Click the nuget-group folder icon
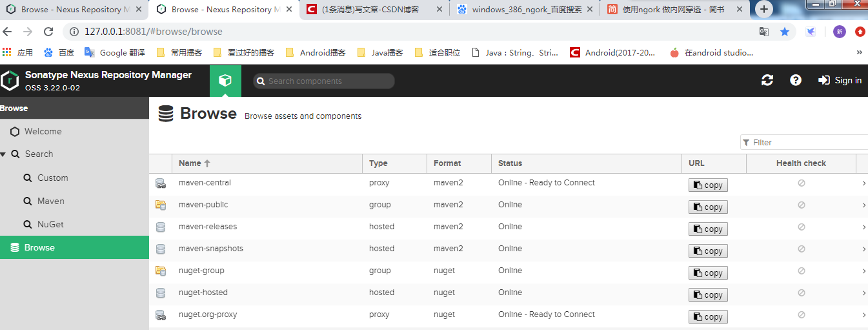Viewport: 868px width, 330px height. coord(161,271)
